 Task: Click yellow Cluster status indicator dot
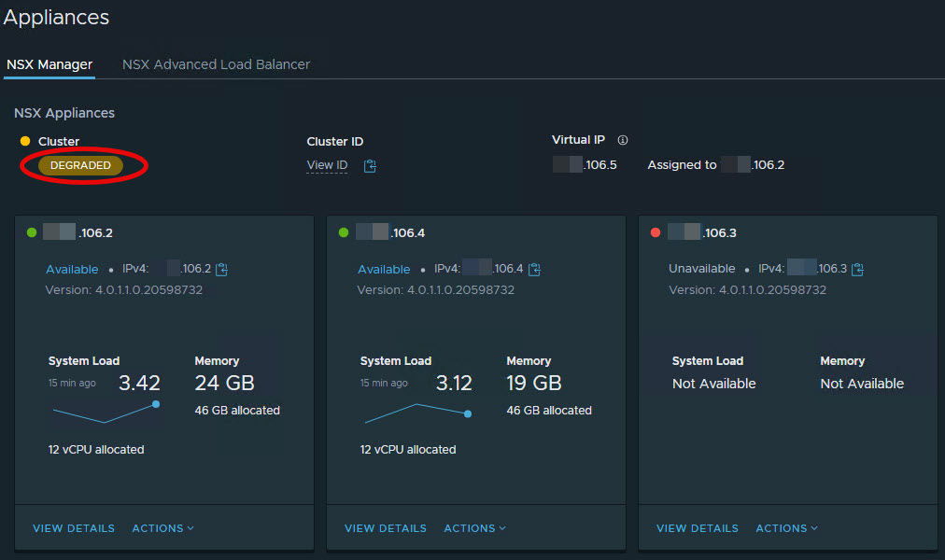(25, 141)
